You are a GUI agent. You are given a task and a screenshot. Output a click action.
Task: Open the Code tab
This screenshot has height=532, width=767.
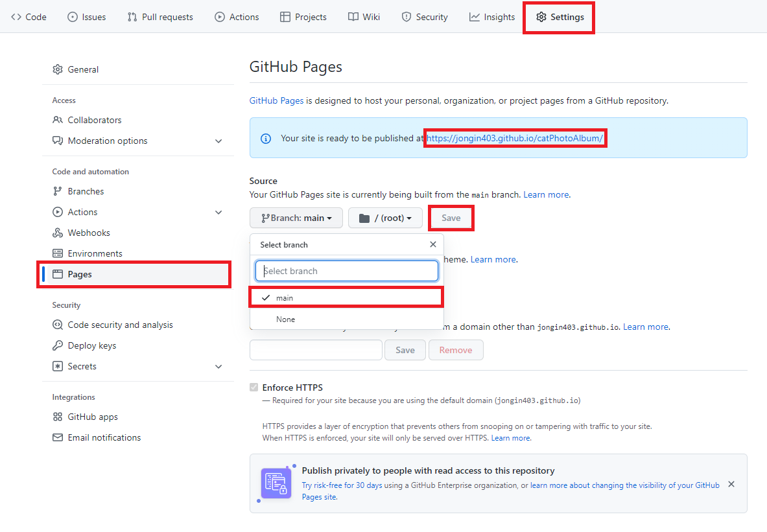tap(29, 17)
